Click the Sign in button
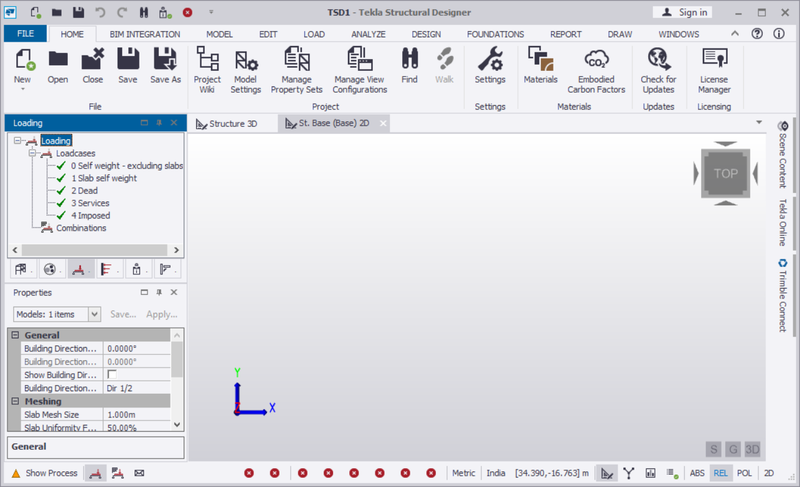The image size is (800, 487). [x=682, y=12]
